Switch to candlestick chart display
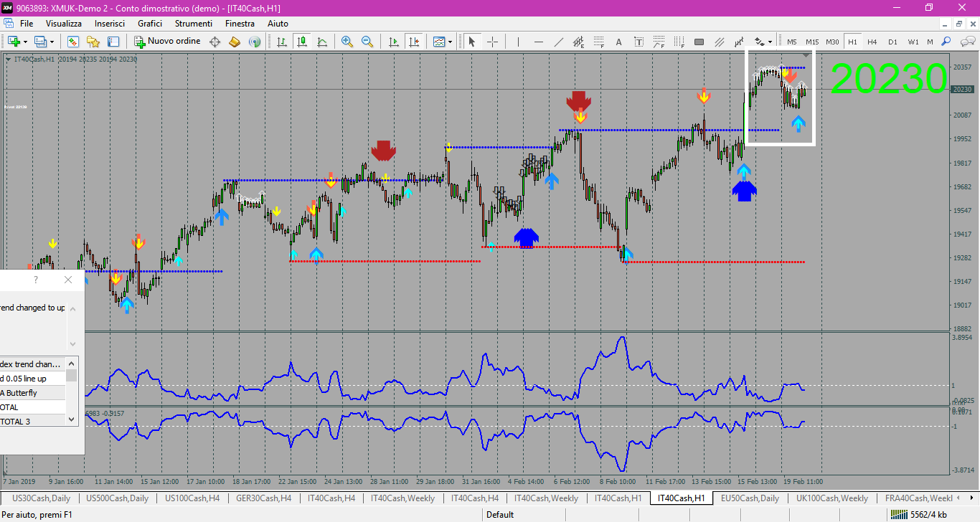The image size is (980, 522). tap(302, 42)
